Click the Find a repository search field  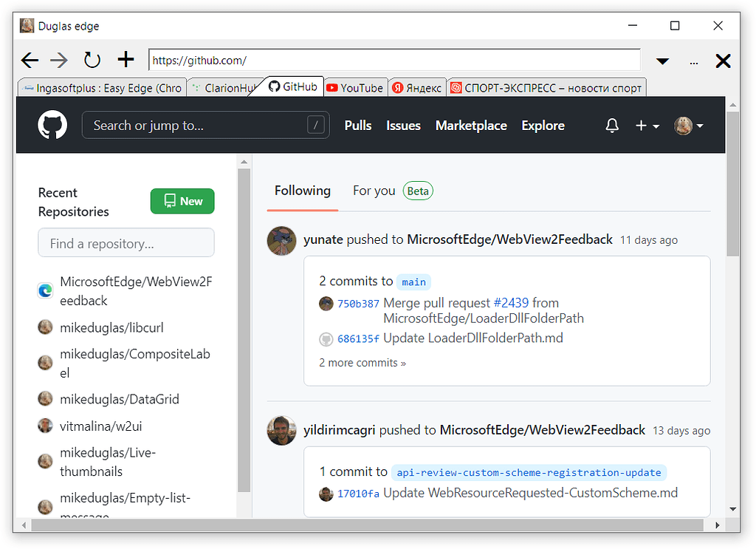tap(126, 242)
